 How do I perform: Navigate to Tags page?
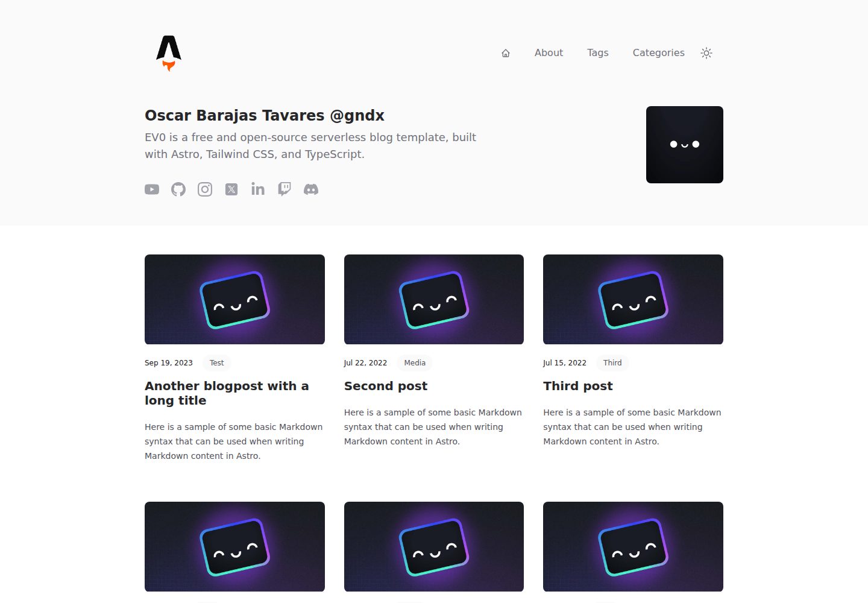point(598,53)
